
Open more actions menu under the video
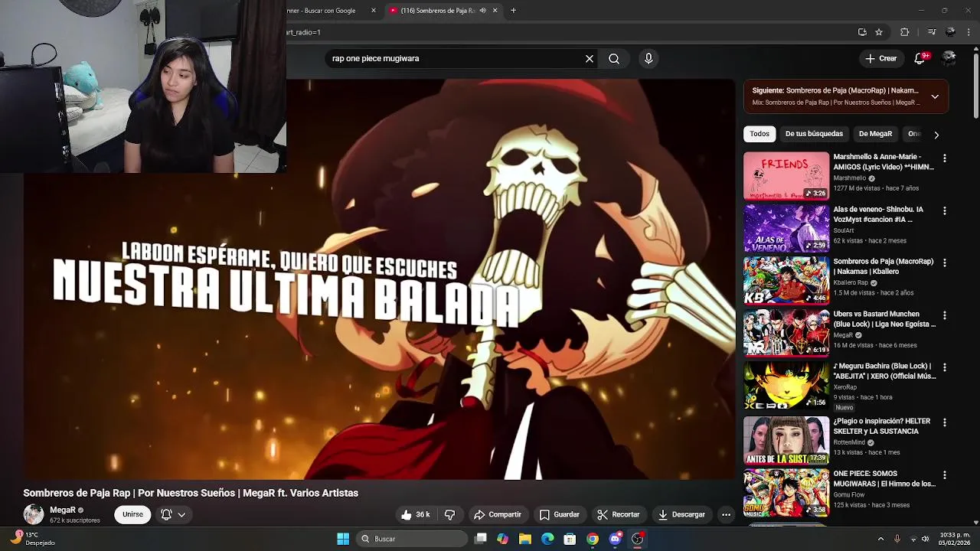pos(726,515)
